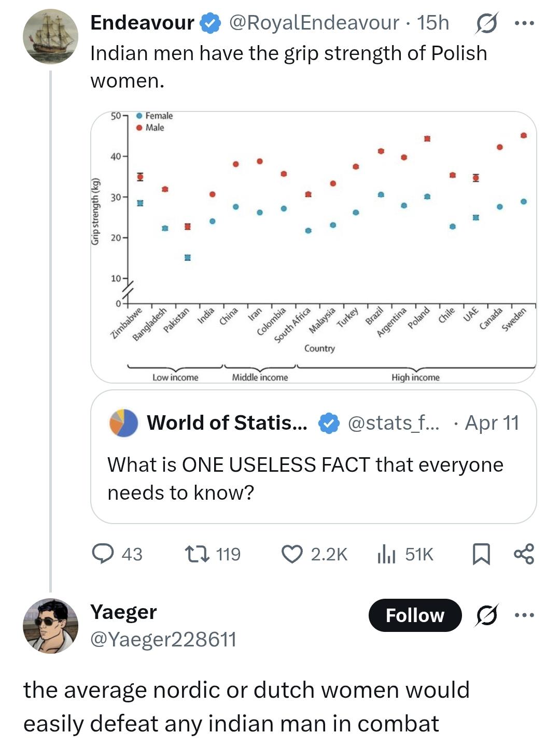
Task: Click the Endeavour display name
Action: pyautogui.click(x=142, y=23)
